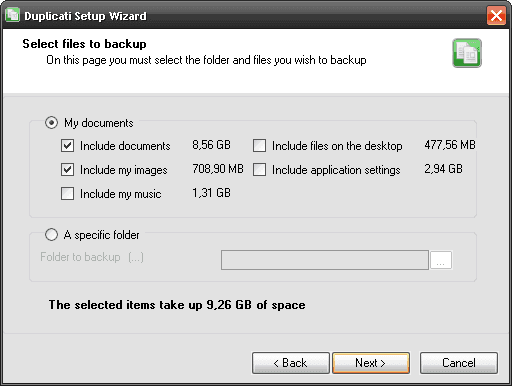
Task: Select the My documents radio option
Action: 51,123
